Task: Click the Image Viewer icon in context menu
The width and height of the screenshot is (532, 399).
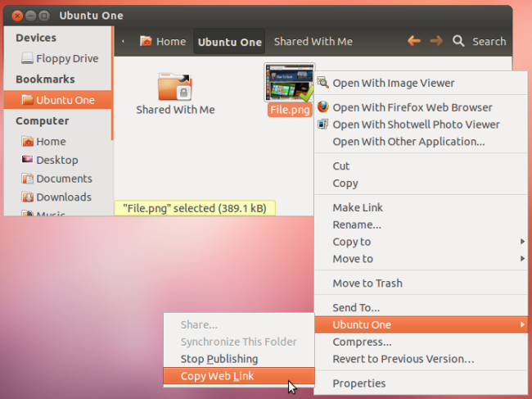Action: [322, 83]
